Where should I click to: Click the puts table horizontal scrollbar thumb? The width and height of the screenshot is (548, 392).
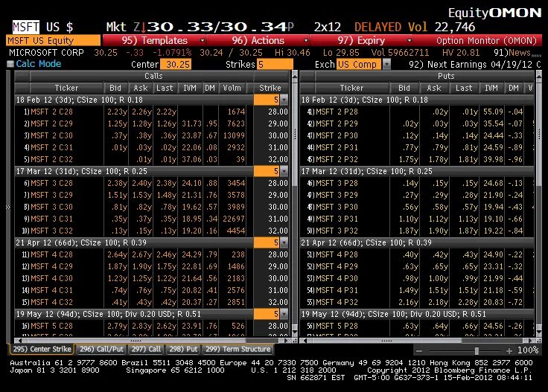tap(386, 341)
